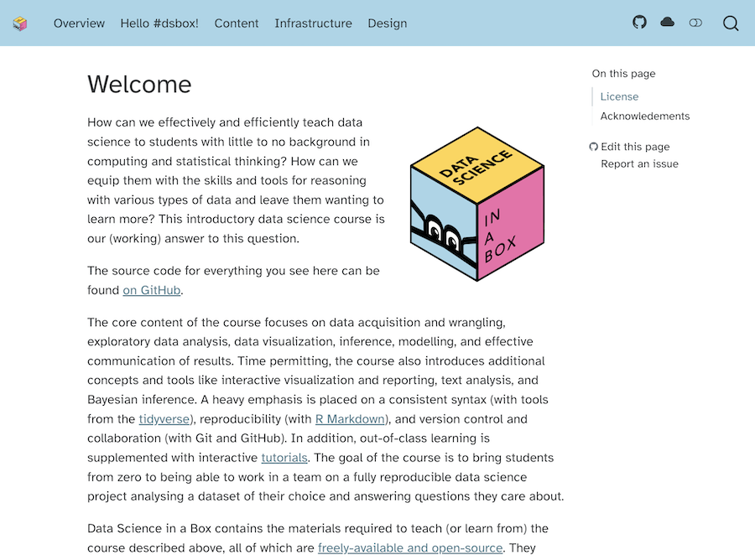The height and width of the screenshot is (560, 755).
Task: Jump to Acknowledgements in page outline
Action: click(644, 116)
